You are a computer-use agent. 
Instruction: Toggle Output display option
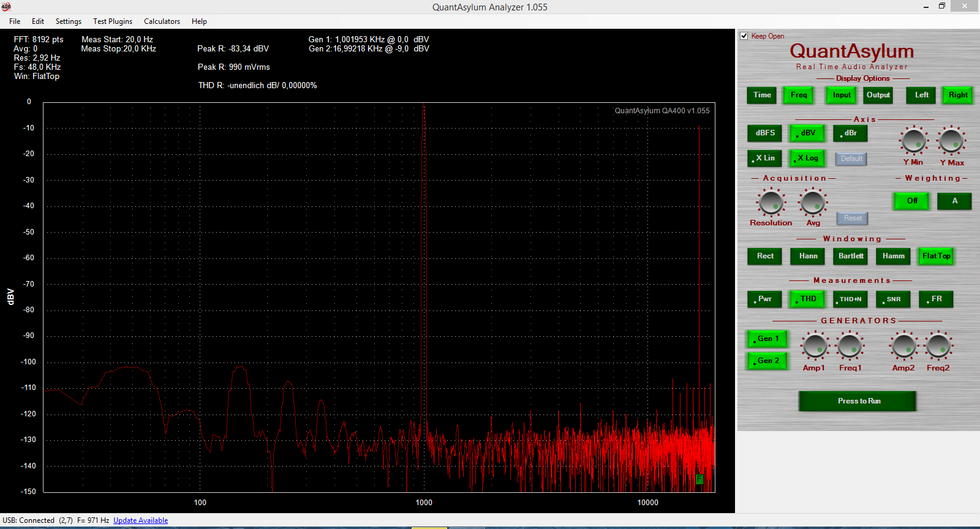point(878,95)
